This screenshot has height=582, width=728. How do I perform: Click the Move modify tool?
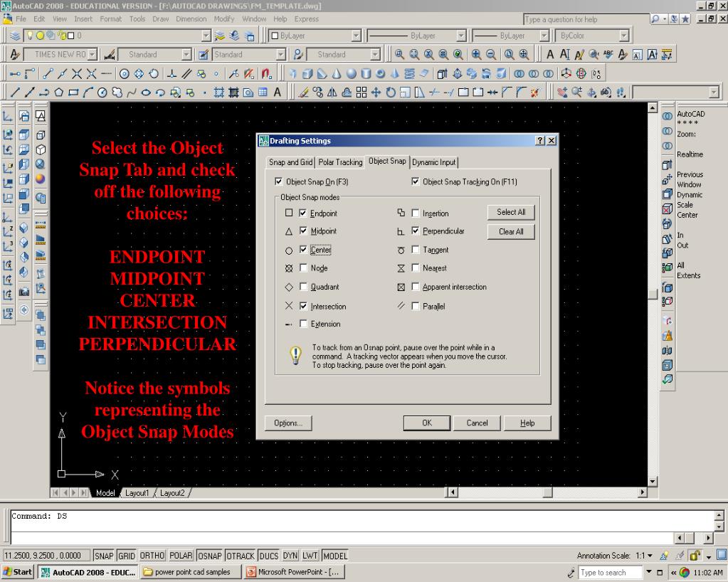pos(376,92)
